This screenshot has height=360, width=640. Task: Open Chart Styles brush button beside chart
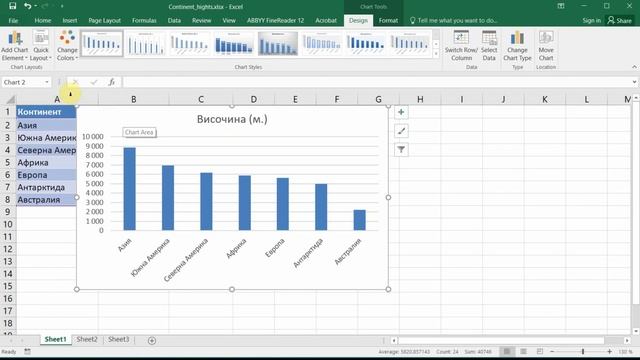coord(401,131)
